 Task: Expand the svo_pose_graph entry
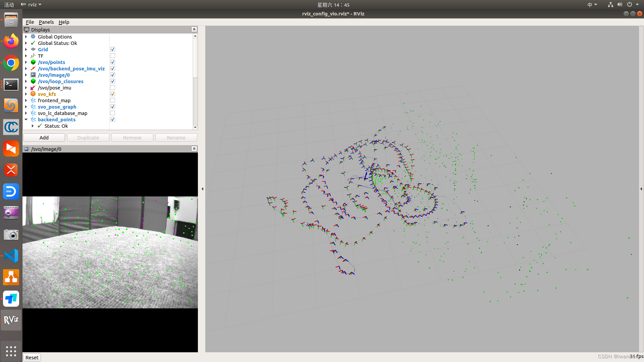click(x=26, y=107)
